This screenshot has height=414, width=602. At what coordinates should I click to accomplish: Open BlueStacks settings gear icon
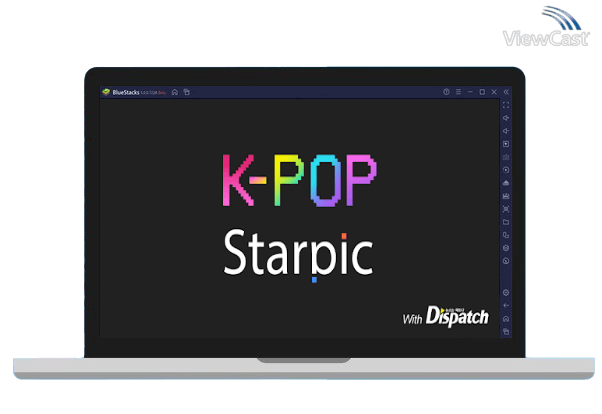coord(506,293)
